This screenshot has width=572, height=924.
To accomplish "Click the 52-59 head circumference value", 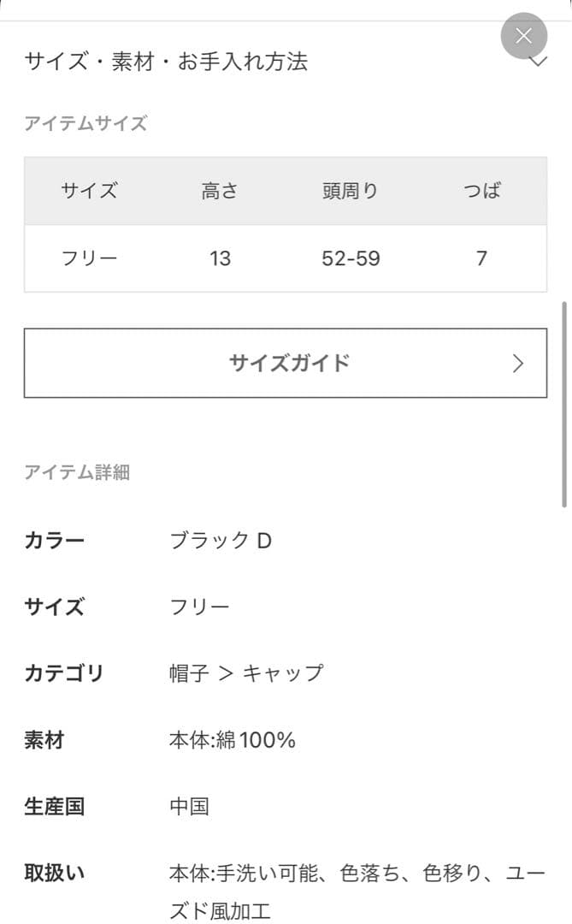I will coord(350,258).
